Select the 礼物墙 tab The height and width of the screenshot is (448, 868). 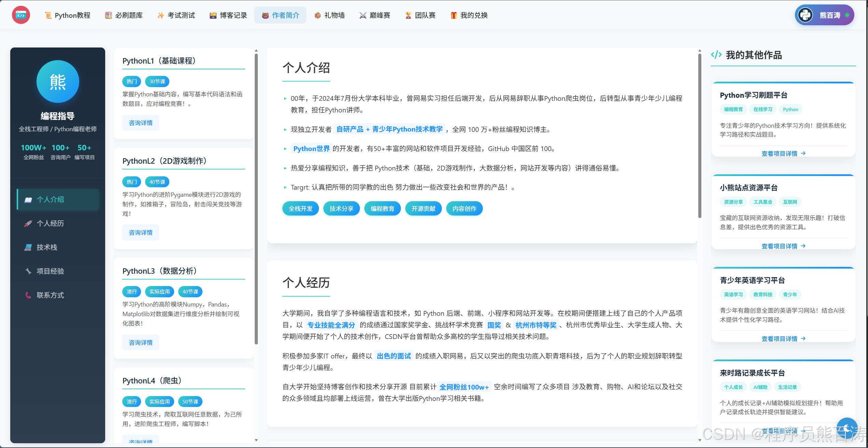330,15
